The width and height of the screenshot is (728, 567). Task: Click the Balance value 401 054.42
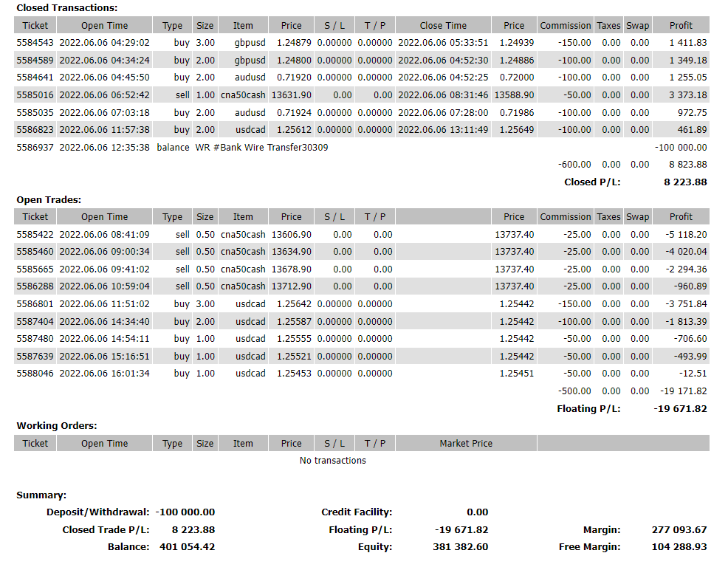pyautogui.click(x=187, y=547)
